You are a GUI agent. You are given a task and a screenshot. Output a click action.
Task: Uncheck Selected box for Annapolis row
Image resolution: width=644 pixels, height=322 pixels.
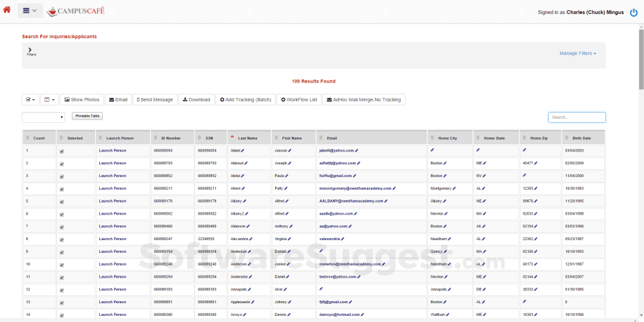(x=62, y=290)
